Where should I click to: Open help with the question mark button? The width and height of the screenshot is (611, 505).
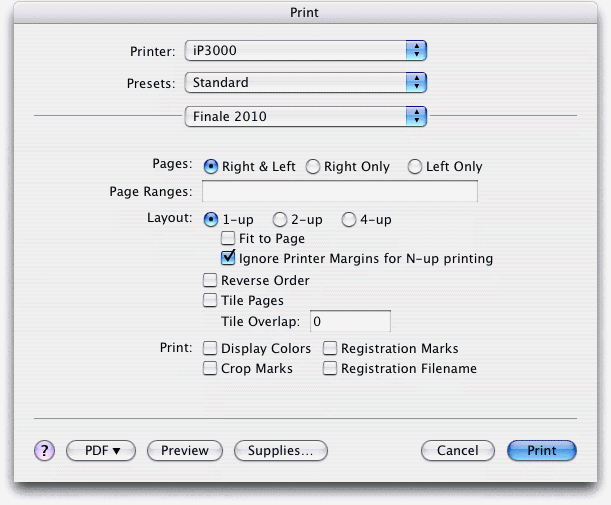pyautogui.click(x=44, y=451)
